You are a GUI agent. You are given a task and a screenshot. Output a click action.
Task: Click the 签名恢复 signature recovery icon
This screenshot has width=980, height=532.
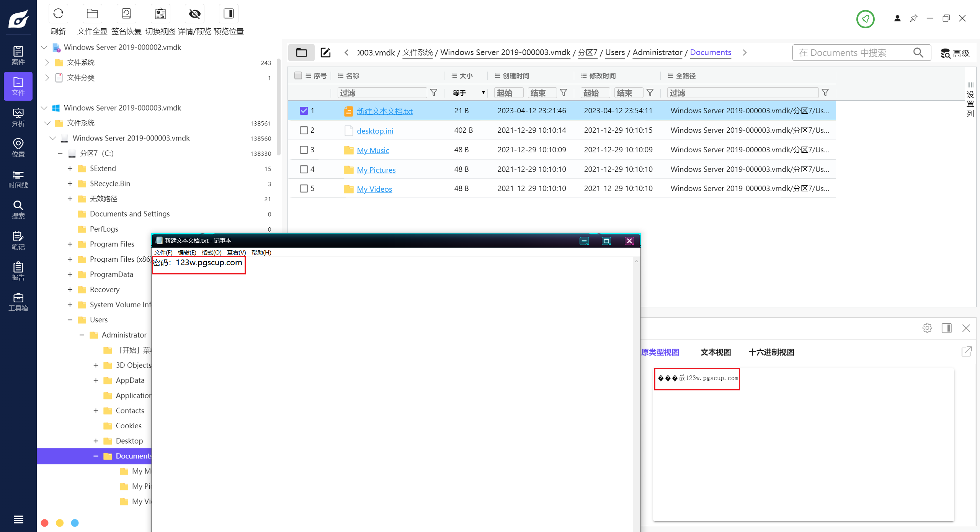(x=126, y=14)
